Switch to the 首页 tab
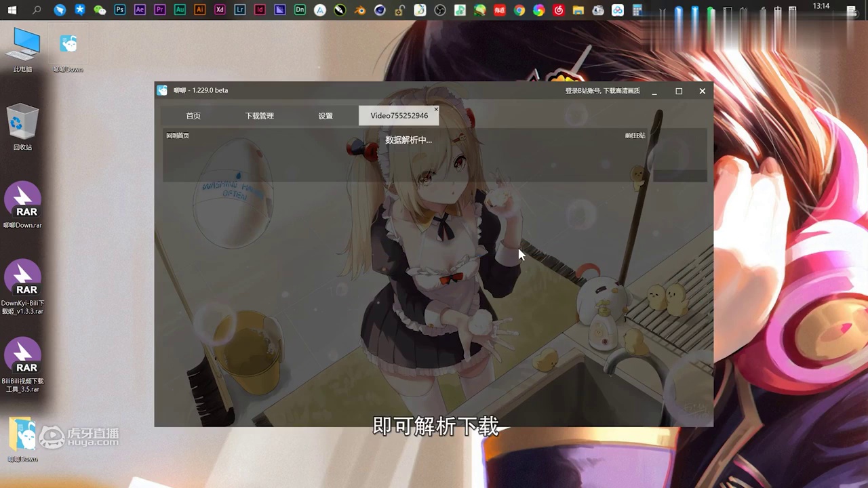Viewport: 868px width, 488px height. point(193,116)
